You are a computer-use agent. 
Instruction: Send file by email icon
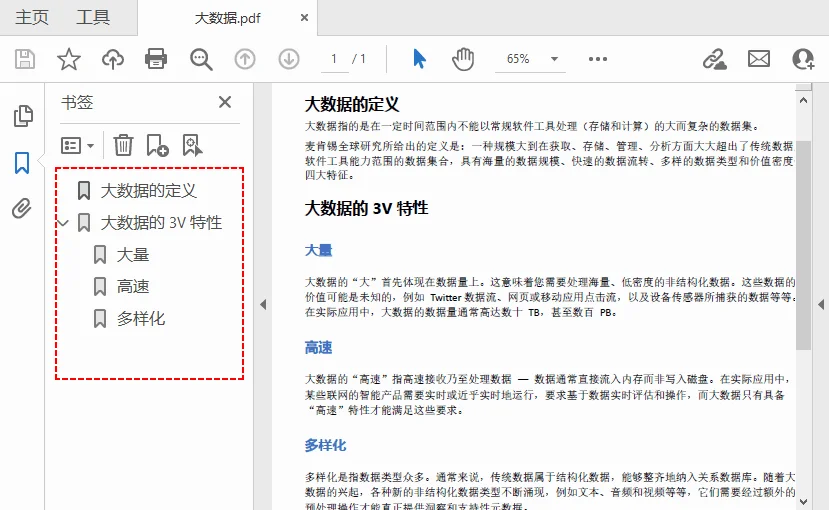tap(759, 59)
